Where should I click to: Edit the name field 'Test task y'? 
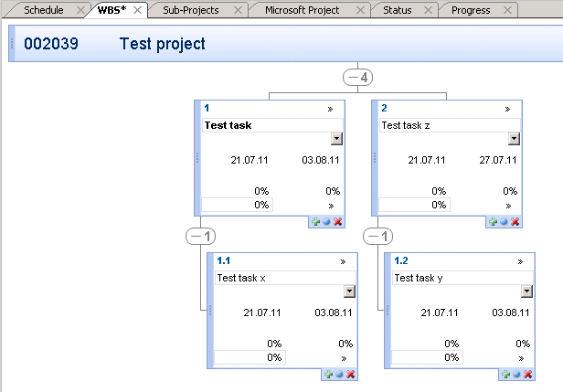[x=462, y=278]
